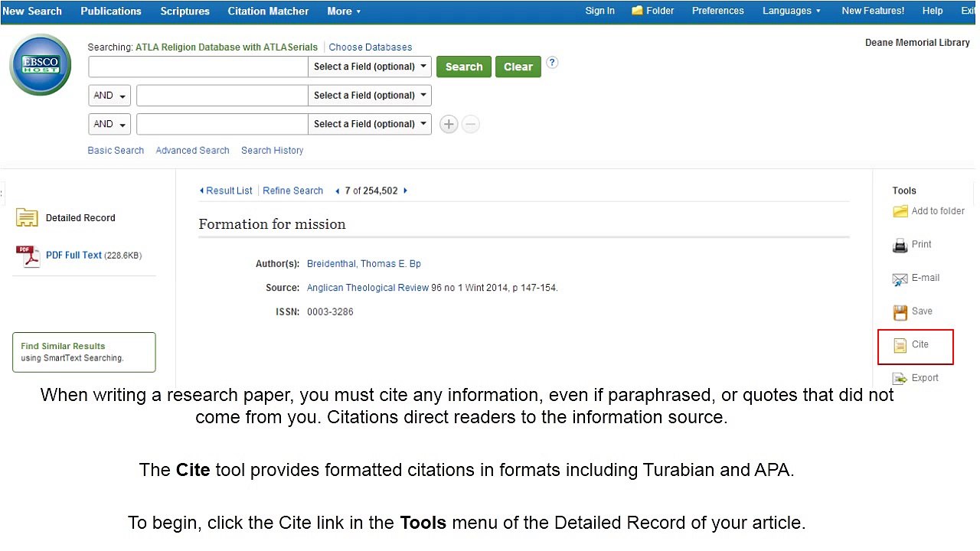Click the Deane Memorial Library text
This screenshot has height=551, width=980.
coord(917,43)
